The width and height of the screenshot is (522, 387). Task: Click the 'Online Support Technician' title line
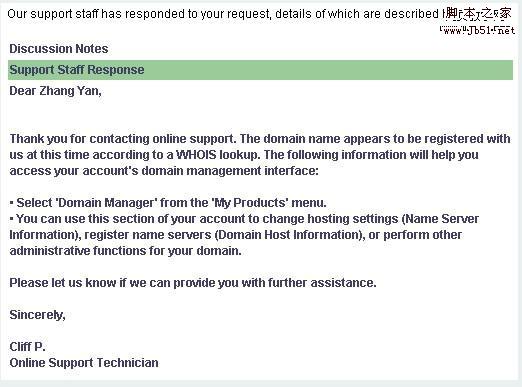click(84, 363)
